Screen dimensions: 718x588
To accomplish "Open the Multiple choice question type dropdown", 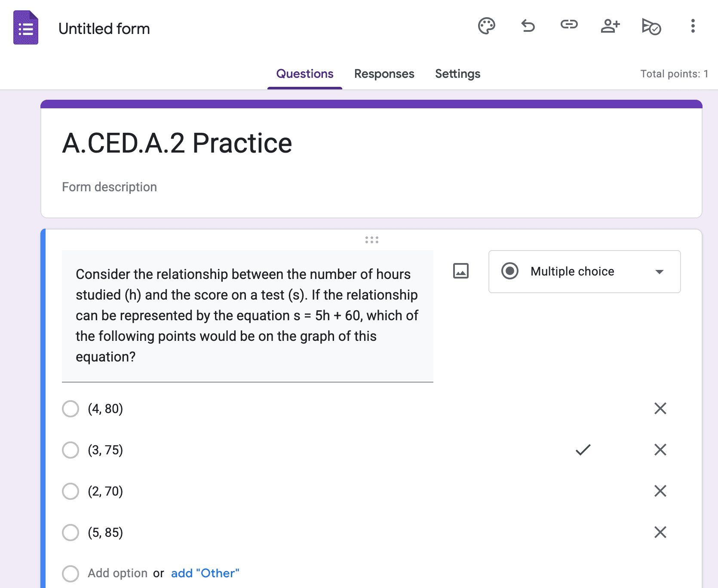I will point(585,272).
